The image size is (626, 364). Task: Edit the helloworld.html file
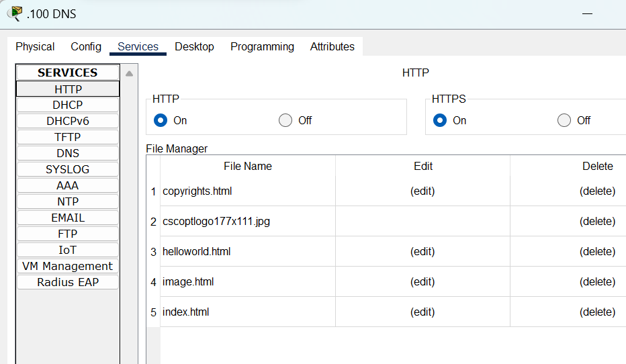(422, 251)
